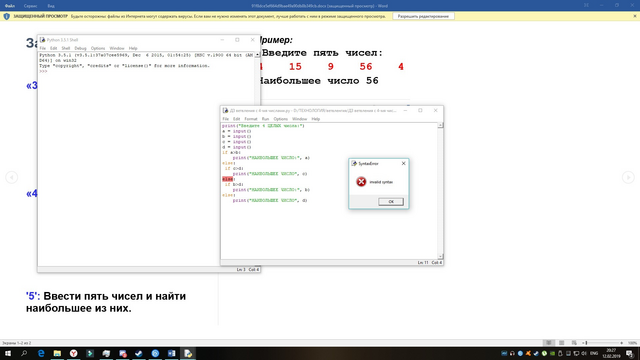
Task: Switch to Print Layout view in status bar
Action: [562, 343]
